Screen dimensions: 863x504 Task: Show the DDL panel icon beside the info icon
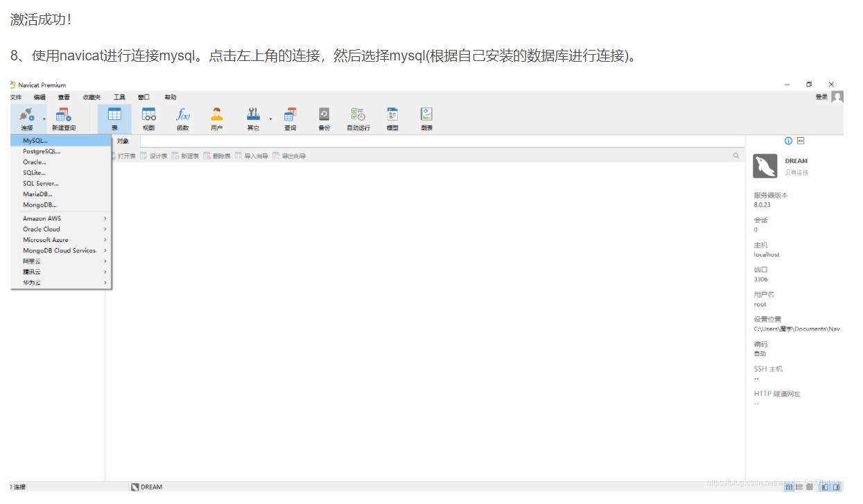click(x=801, y=141)
